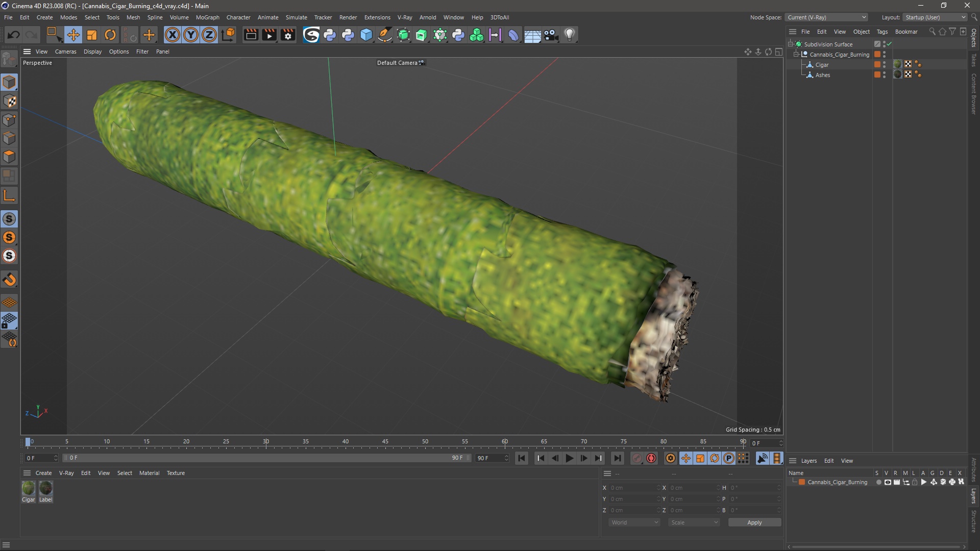Toggle Autokeying button
The image size is (980, 551).
651,458
